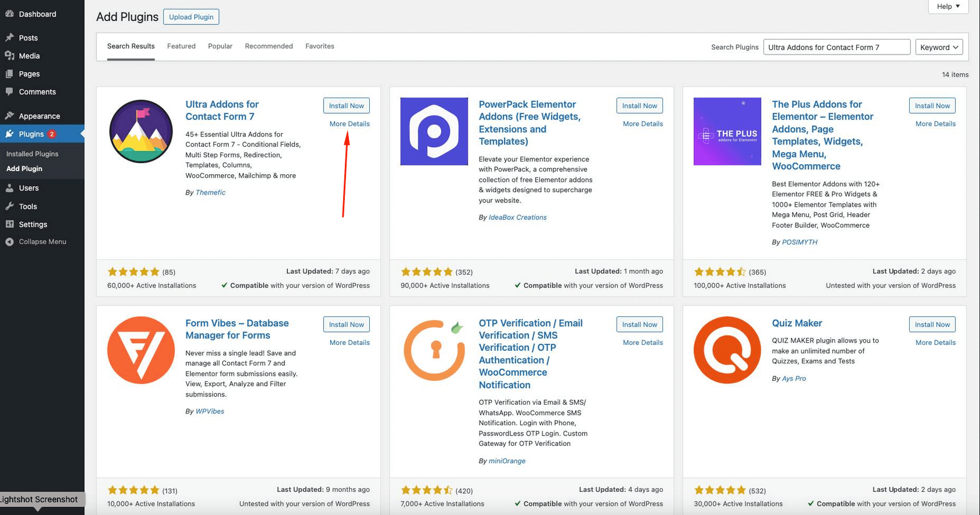The width and height of the screenshot is (980, 515).
Task: Install Ultra Addons for Contact Form 7
Action: click(x=347, y=106)
